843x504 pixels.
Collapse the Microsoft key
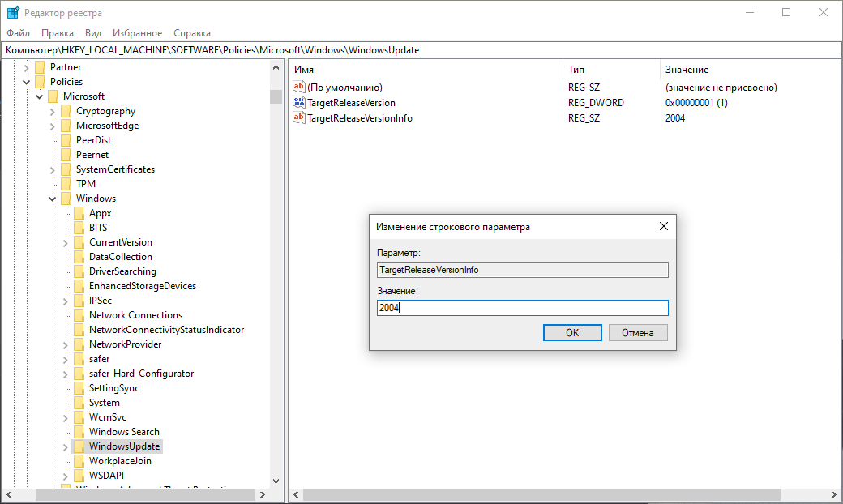point(39,96)
